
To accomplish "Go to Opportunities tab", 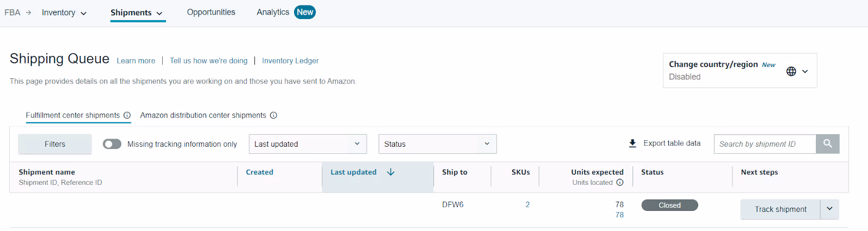I will point(211,12).
